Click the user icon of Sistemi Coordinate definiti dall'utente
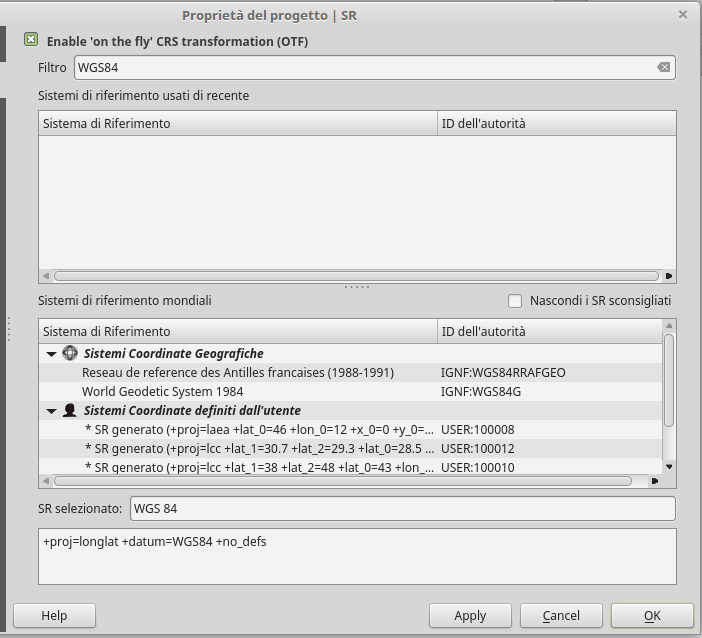Screen dimensions: 702x638 pos(70,410)
